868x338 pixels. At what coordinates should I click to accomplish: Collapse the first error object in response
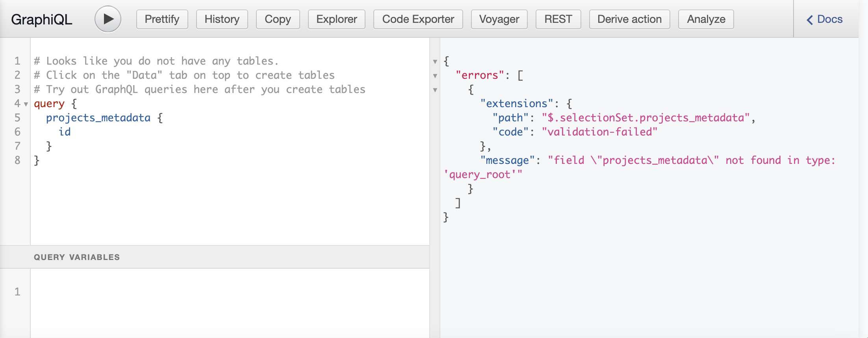point(435,90)
